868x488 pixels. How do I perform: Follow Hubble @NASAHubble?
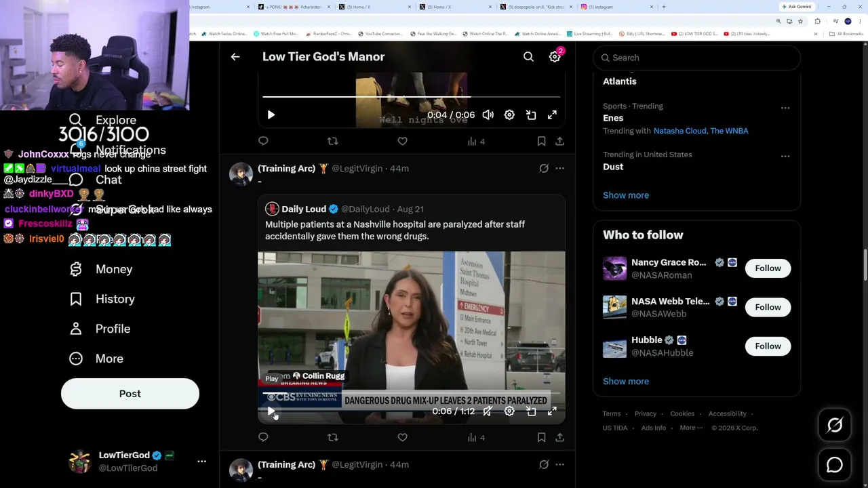point(768,346)
